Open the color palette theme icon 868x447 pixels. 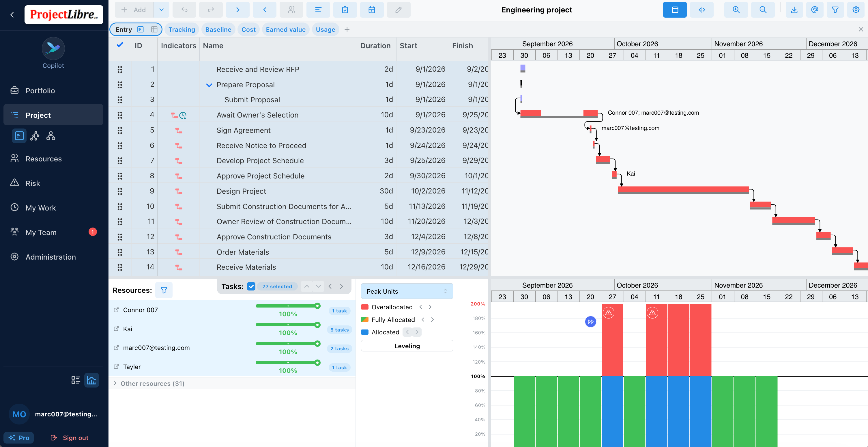pyautogui.click(x=815, y=10)
